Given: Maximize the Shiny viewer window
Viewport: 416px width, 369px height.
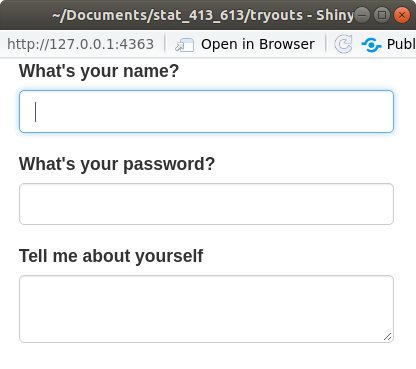Looking at the screenshot, I should click(382, 15).
